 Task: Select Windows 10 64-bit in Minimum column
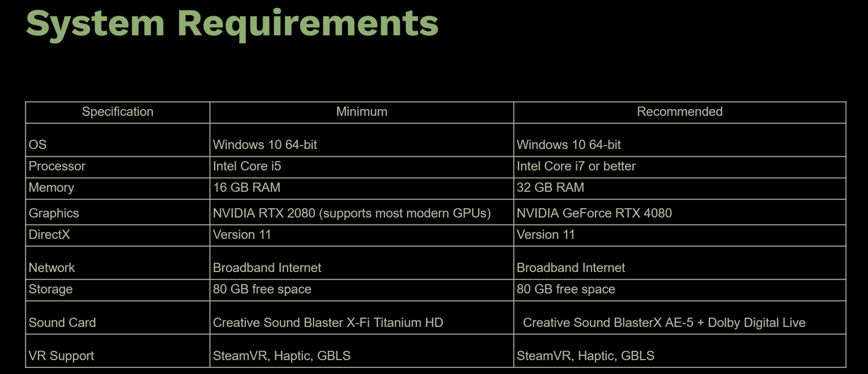coord(265,145)
